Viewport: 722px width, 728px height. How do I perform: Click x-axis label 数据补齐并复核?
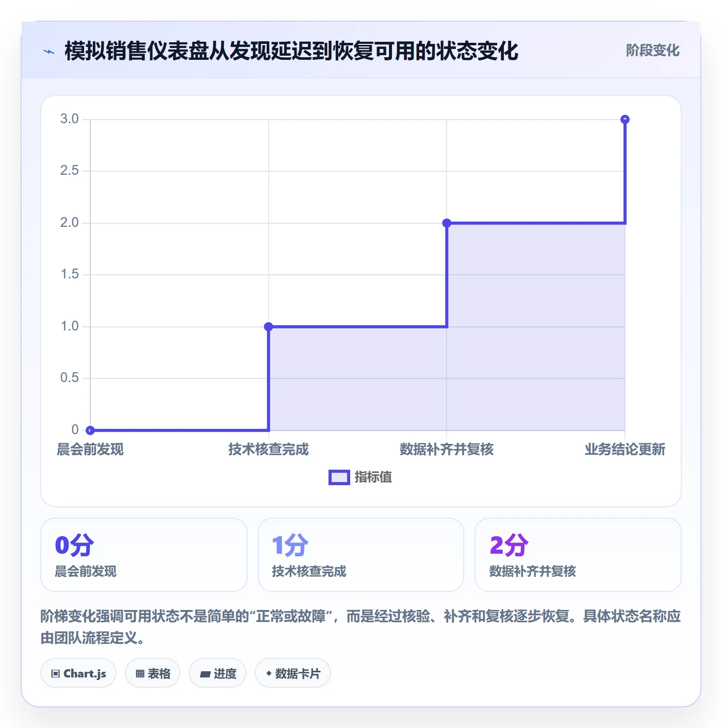(447, 449)
